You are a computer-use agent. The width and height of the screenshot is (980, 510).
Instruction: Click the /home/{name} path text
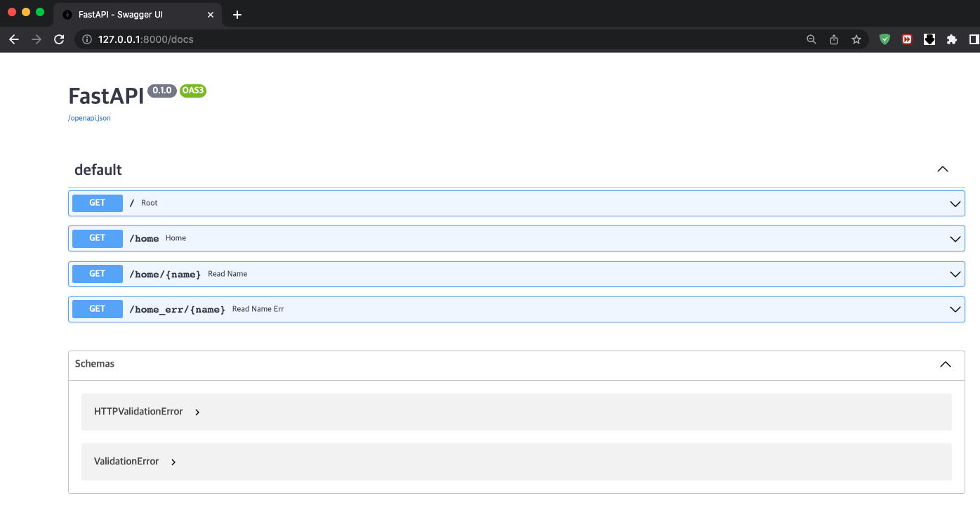coord(165,274)
